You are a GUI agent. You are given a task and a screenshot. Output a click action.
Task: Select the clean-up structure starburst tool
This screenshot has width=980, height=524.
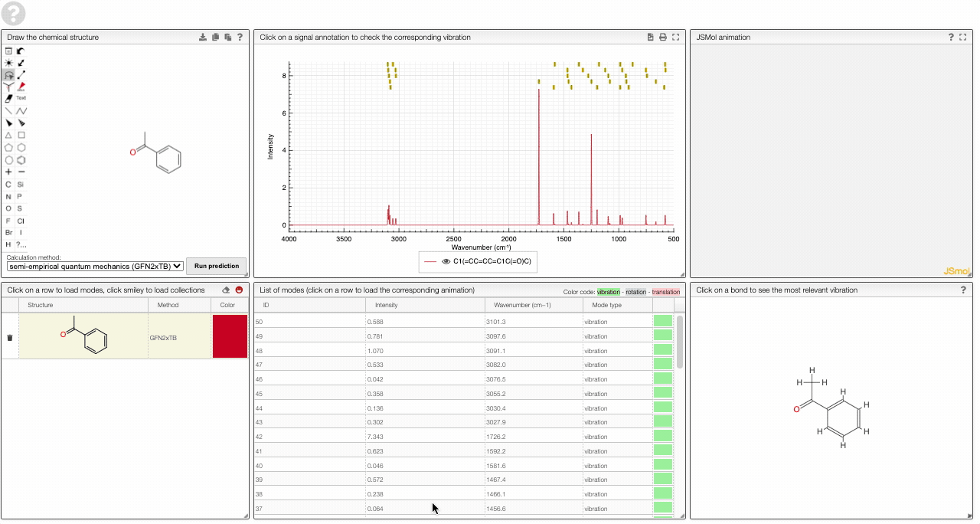(x=8, y=63)
